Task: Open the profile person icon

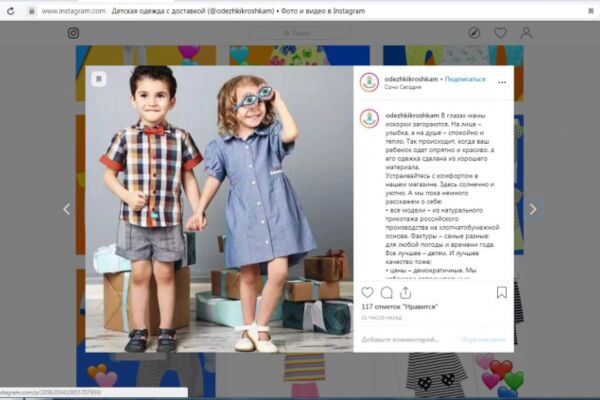Action: click(x=527, y=33)
